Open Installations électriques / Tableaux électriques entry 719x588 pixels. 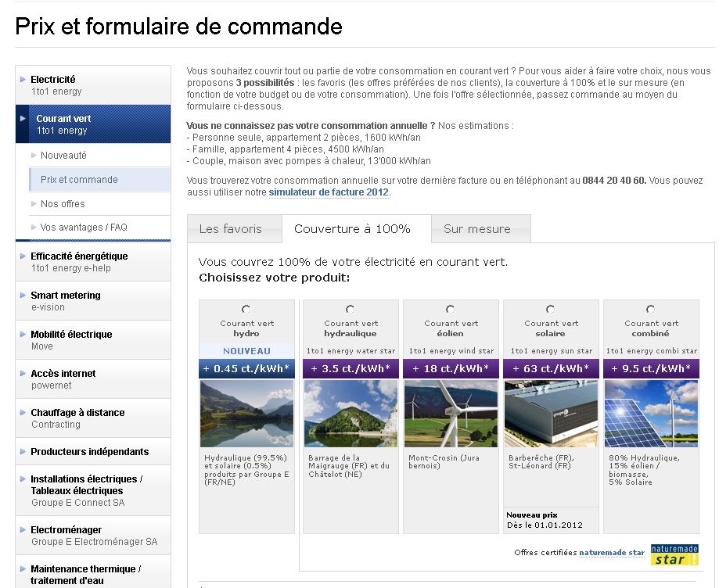click(93, 490)
